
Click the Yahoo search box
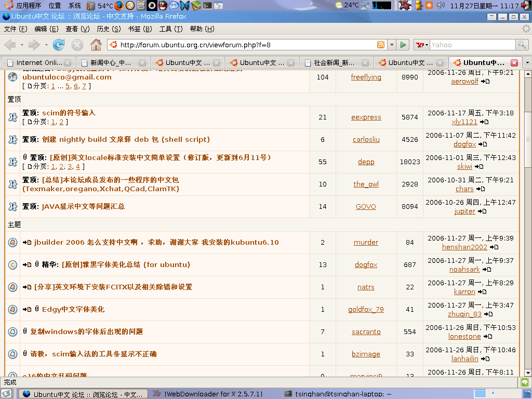[x=473, y=45]
